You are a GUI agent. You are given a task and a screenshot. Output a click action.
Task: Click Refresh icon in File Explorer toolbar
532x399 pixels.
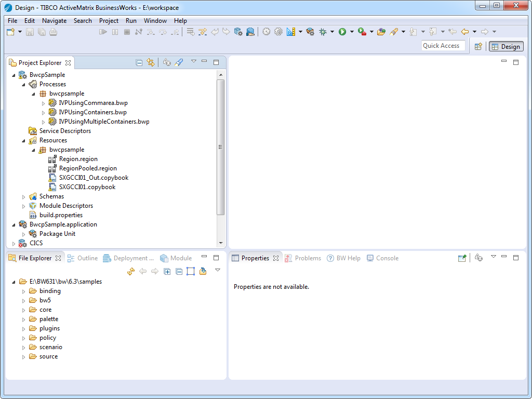click(131, 271)
